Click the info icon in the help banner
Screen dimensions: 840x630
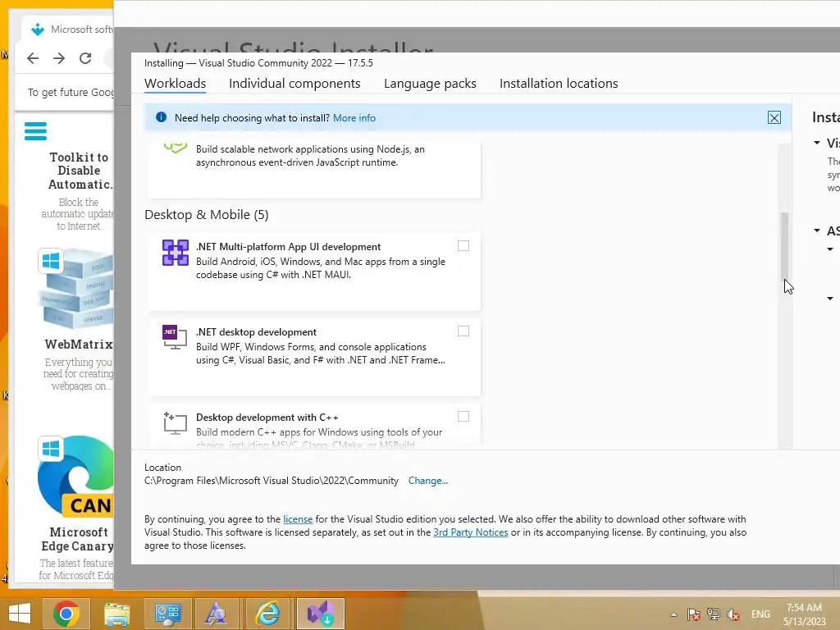point(161,117)
